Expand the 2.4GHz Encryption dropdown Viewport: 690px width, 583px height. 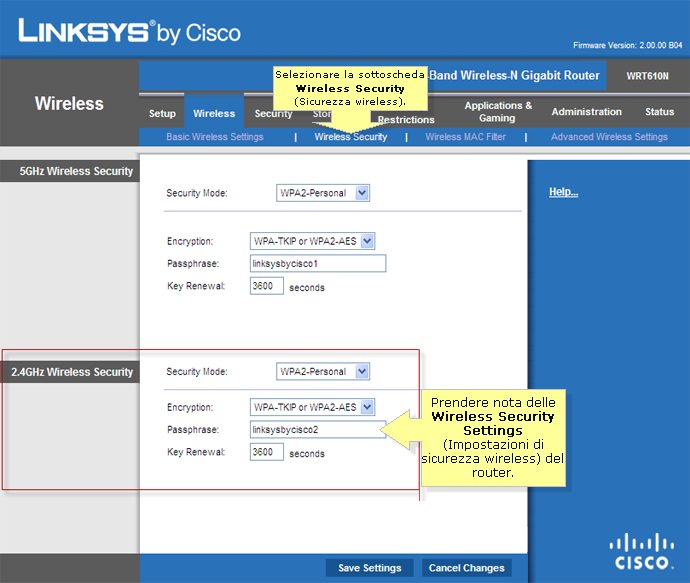312,407
